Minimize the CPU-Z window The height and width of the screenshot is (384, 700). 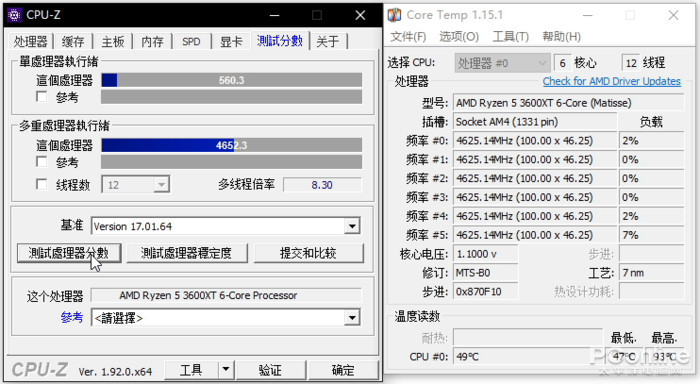[275, 16]
